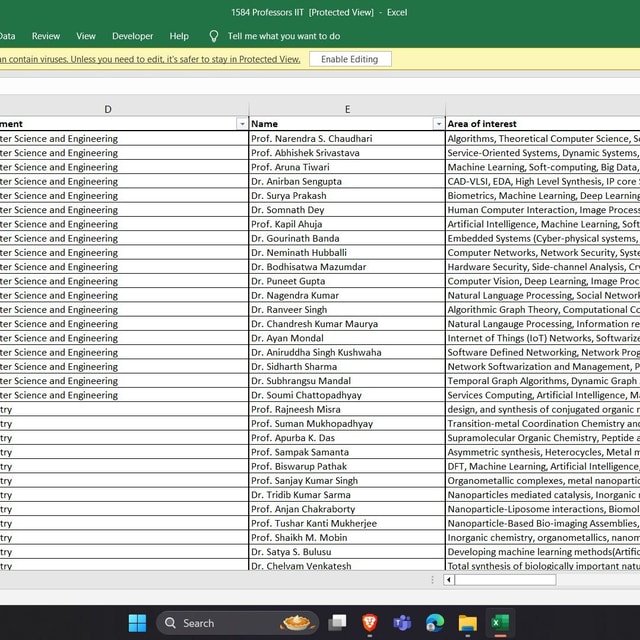Click the horizontal scrollbar left arrow

tap(450, 580)
